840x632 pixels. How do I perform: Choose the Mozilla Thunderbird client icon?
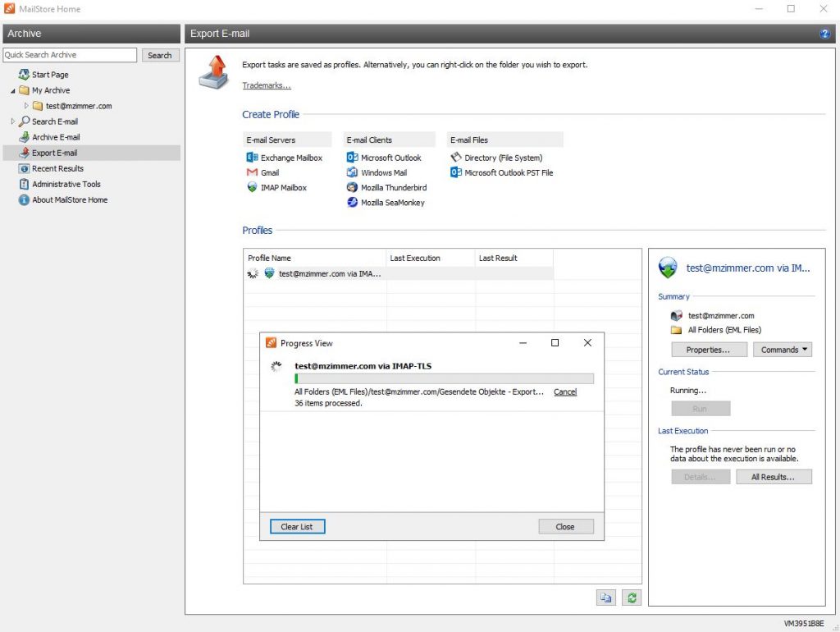click(353, 188)
